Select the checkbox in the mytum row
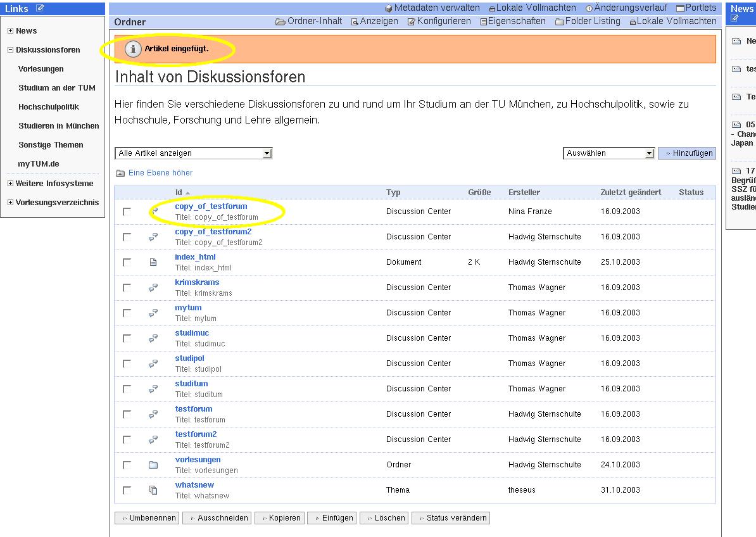 tap(127, 313)
